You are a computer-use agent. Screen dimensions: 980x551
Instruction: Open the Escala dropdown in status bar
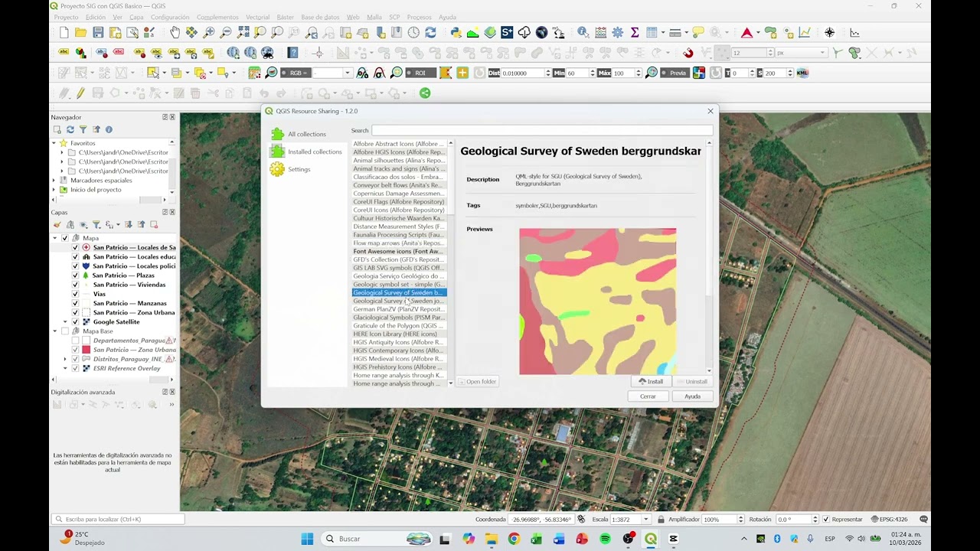pyautogui.click(x=645, y=520)
